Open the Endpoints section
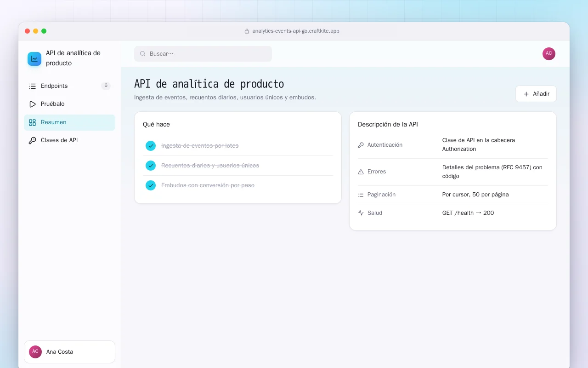This screenshot has width=588, height=368. 69,86
